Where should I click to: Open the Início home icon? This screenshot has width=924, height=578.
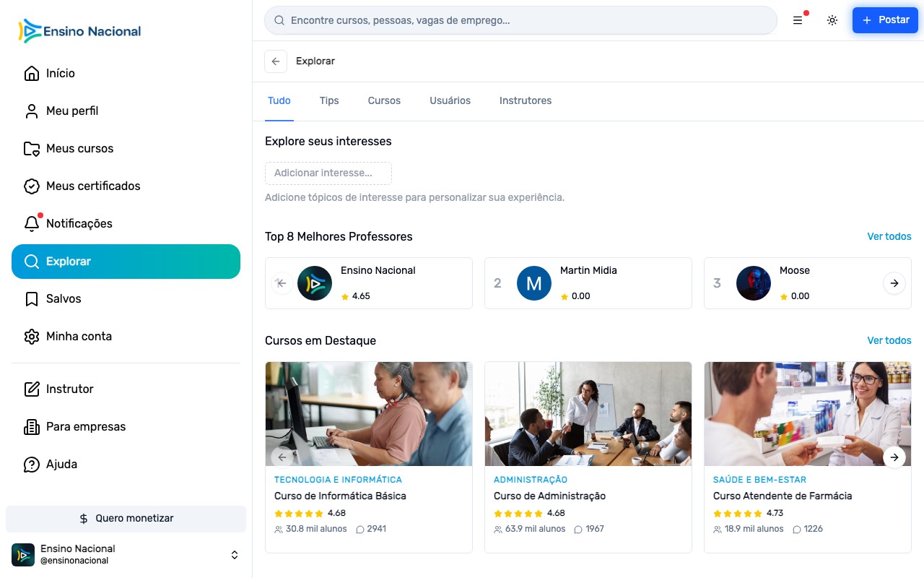[x=32, y=73]
